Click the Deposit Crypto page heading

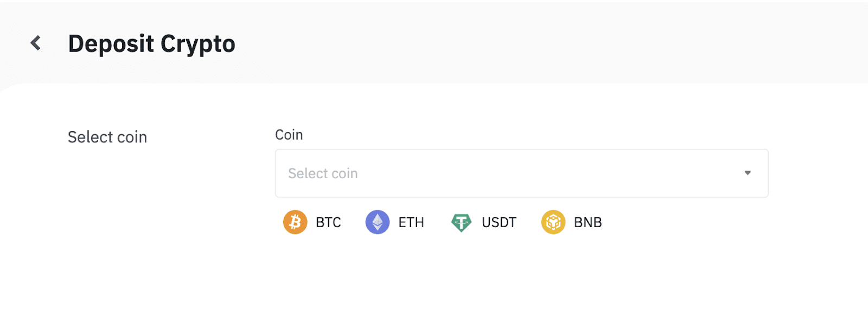(152, 43)
